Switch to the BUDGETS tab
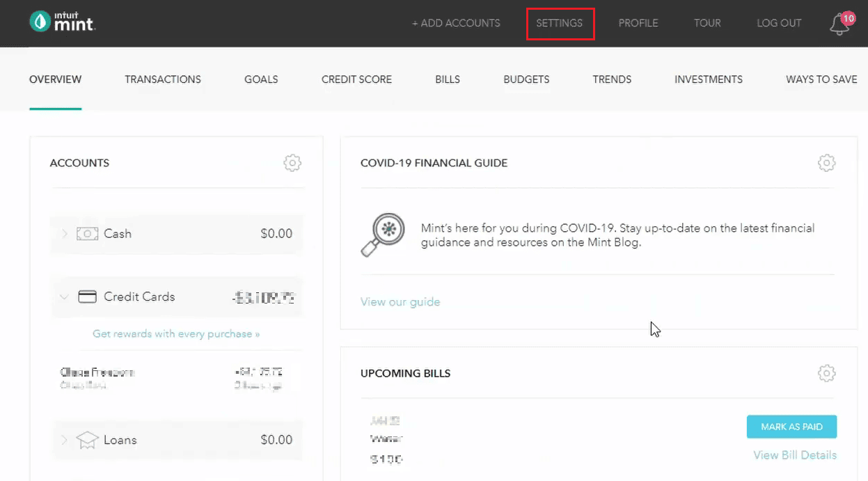This screenshot has height=481, width=868. [x=526, y=79]
